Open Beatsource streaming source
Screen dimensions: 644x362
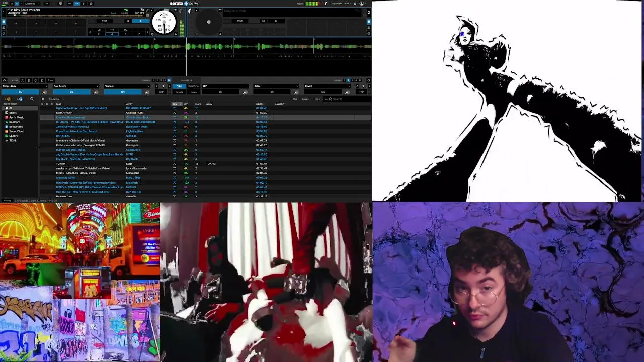[x=16, y=127]
